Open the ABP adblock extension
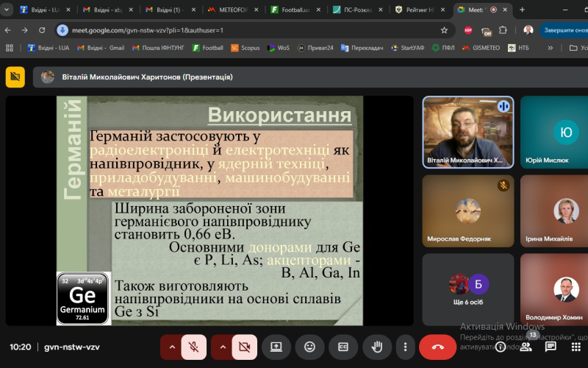The width and height of the screenshot is (588, 368). click(x=468, y=30)
